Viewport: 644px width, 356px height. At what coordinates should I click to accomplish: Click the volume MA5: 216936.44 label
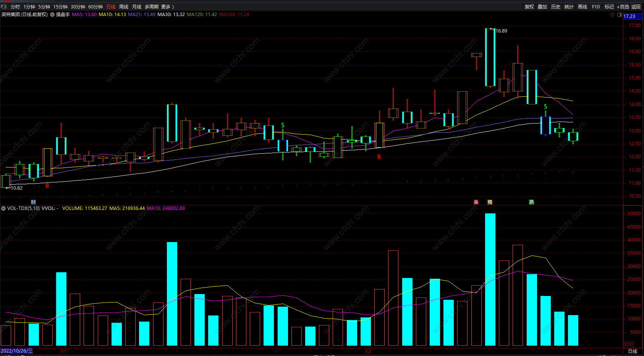tap(127, 208)
